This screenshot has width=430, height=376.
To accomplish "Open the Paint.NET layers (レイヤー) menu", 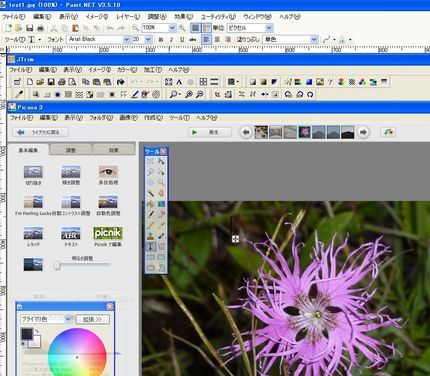I will point(128,16).
